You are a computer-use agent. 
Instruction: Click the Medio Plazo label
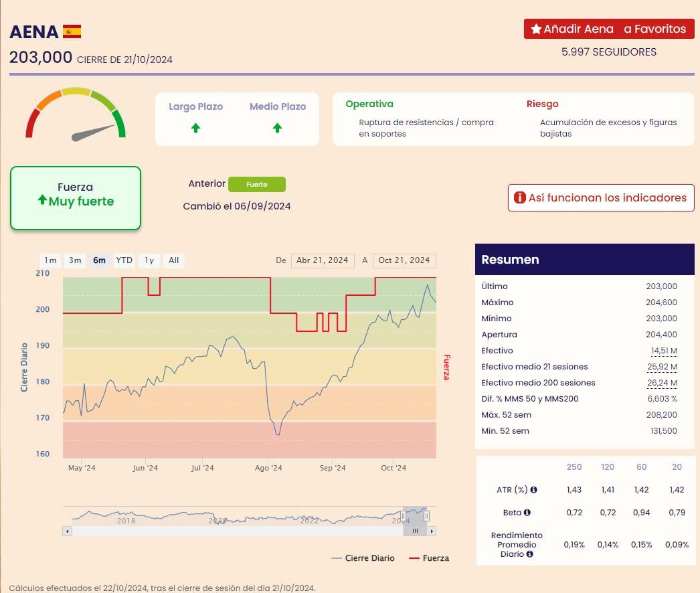point(278,106)
